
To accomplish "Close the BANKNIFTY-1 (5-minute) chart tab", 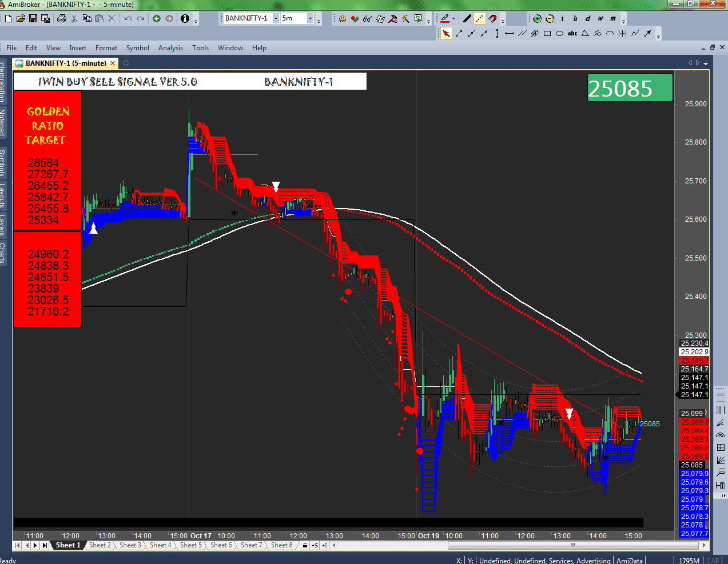I will 113,63.
